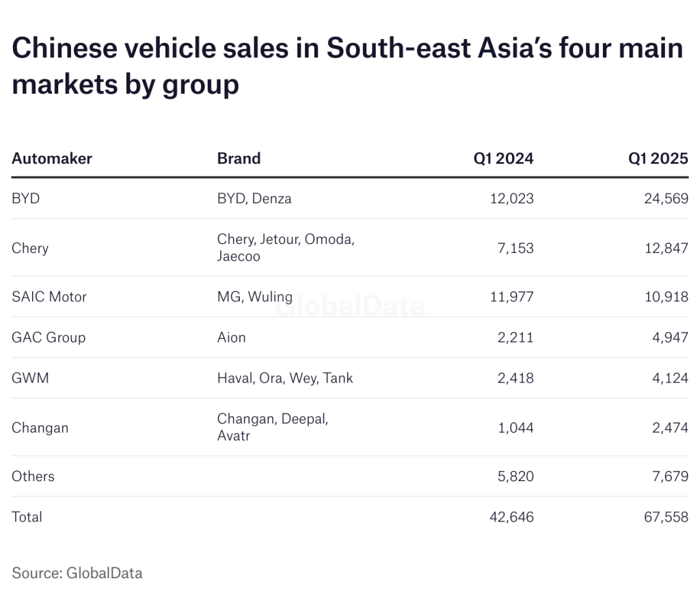The image size is (700, 611).
Task: Select the Changan automaker row label
Action: point(40,428)
